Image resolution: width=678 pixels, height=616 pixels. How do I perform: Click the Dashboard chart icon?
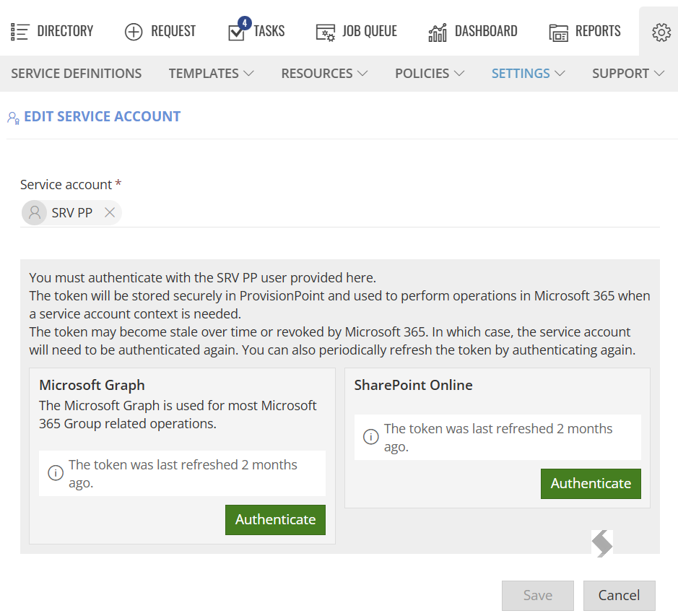(x=437, y=32)
